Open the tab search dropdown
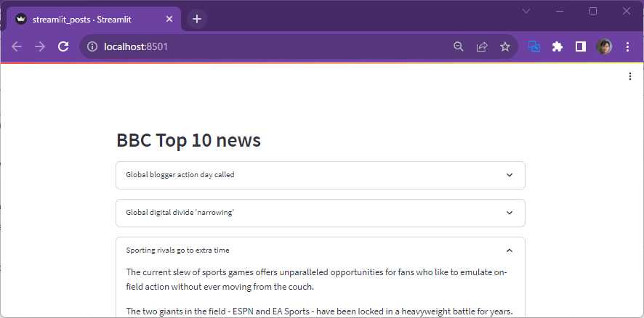Image resolution: width=644 pixels, height=318 pixels. point(526,11)
